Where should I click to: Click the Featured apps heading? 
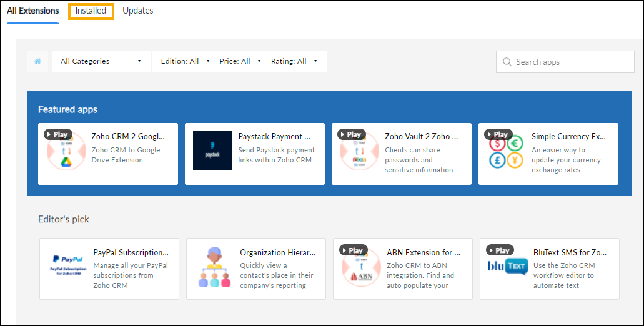click(67, 110)
